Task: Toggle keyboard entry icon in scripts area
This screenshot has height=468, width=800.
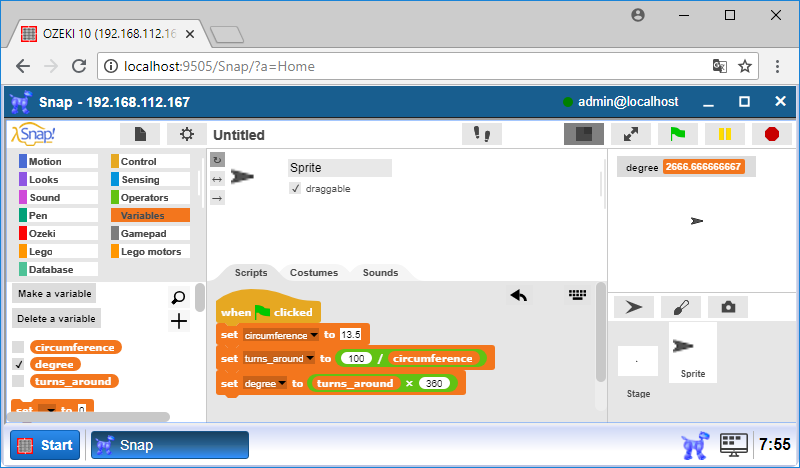Action: point(577,294)
